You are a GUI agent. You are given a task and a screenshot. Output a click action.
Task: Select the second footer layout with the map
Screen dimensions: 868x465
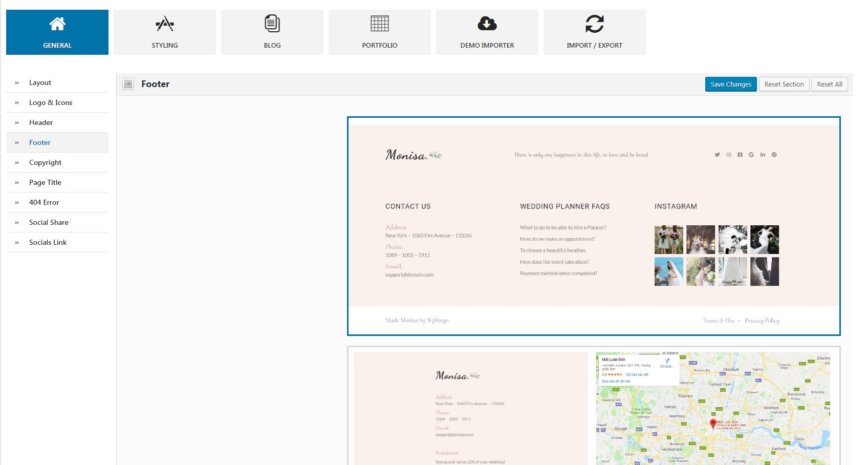594,406
